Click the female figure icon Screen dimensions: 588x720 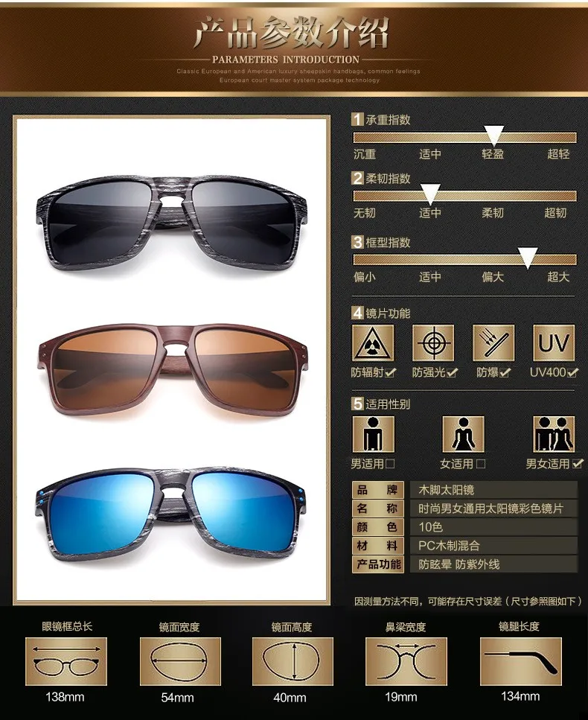point(463,434)
